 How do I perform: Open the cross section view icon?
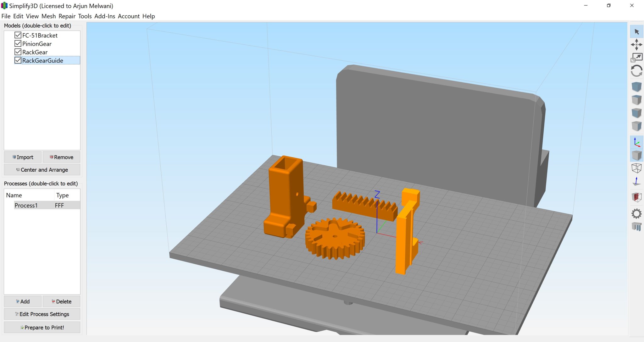pyautogui.click(x=636, y=197)
